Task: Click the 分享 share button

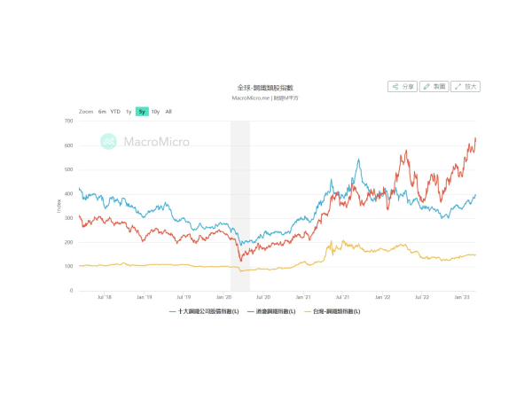Action: tap(403, 87)
